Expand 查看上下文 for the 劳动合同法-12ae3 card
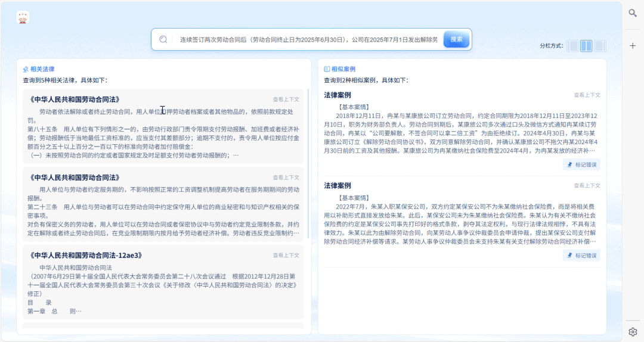Image resolution: width=644 pixels, height=342 pixels. pos(286,255)
